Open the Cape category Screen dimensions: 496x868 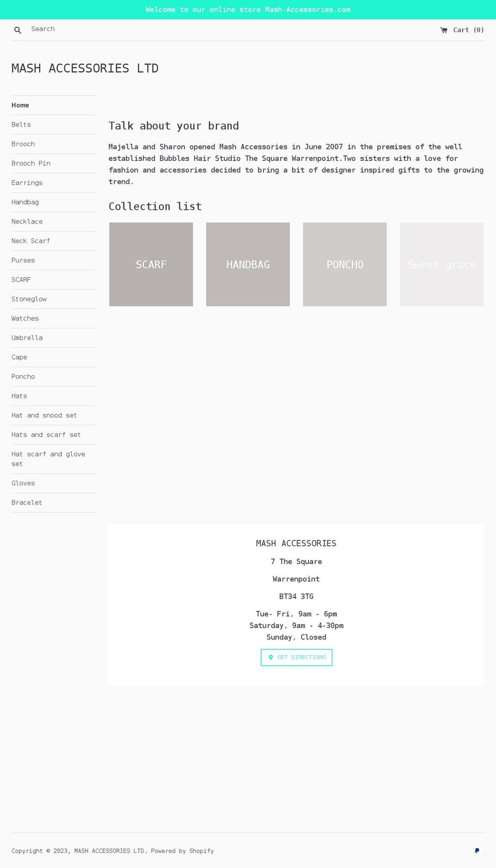pyautogui.click(x=54, y=357)
